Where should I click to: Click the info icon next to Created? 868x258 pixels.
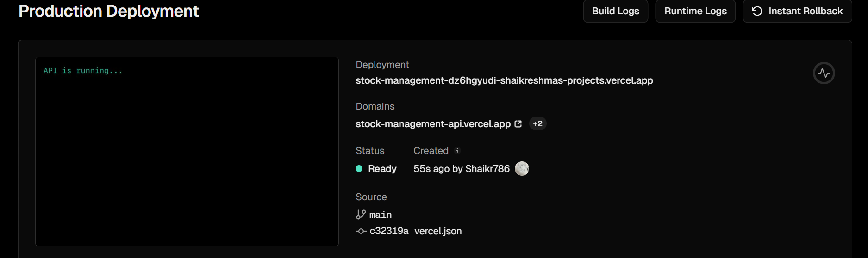click(457, 150)
